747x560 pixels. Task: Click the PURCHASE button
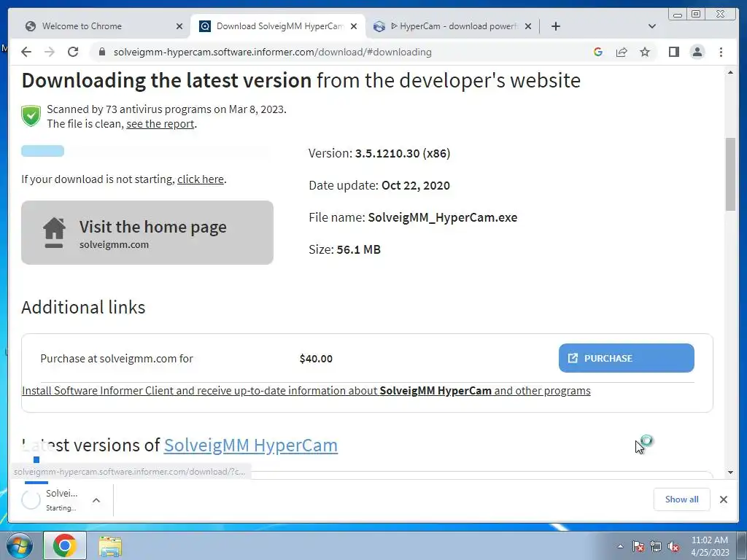[x=626, y=358]
